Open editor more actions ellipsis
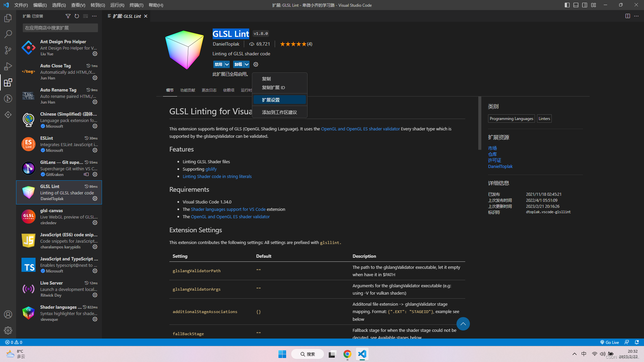 pos(636,16)
